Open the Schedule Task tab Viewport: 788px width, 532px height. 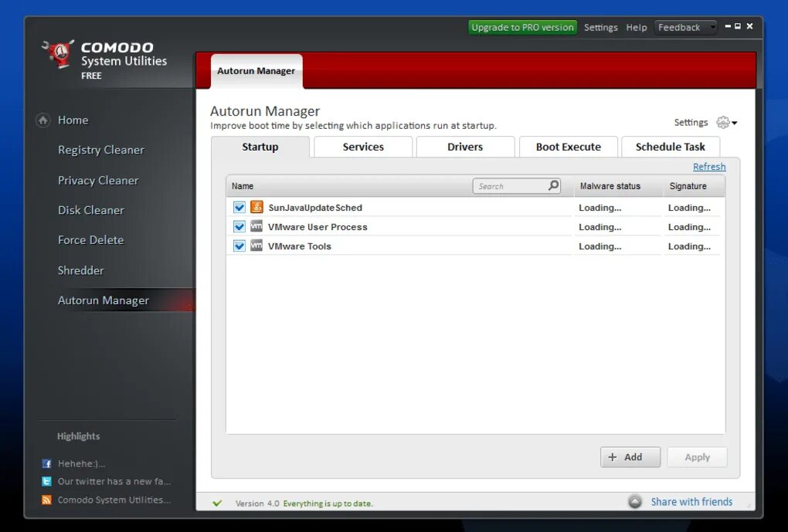coord(671,147)
